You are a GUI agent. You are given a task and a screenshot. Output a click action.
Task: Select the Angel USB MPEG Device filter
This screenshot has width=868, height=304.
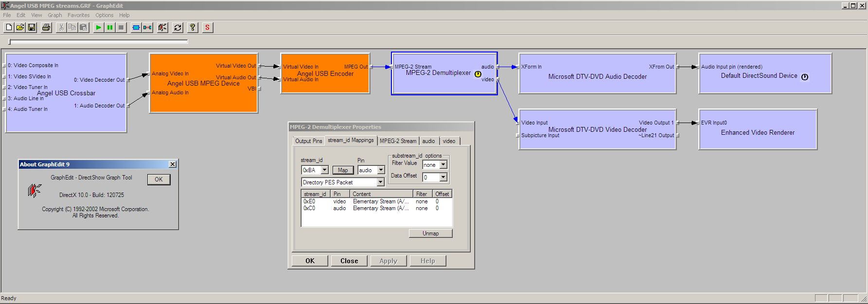(203, 83)
